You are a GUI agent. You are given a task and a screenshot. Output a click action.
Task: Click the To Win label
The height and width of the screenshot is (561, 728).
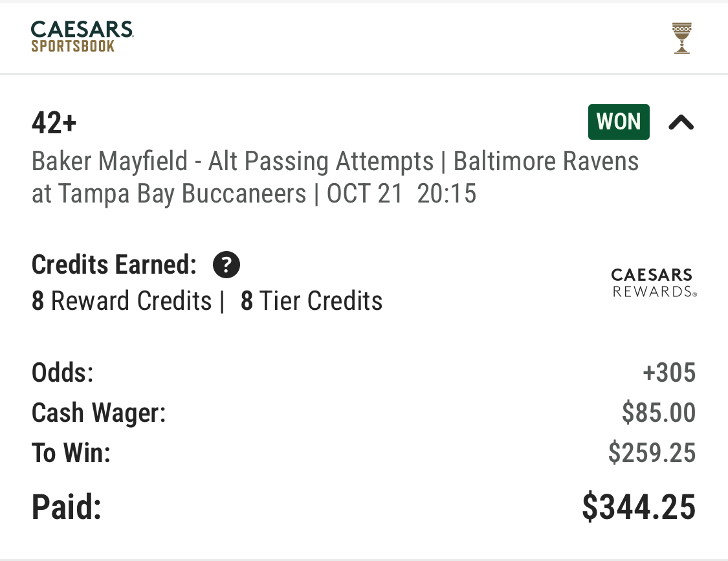(x=71, y=452)
